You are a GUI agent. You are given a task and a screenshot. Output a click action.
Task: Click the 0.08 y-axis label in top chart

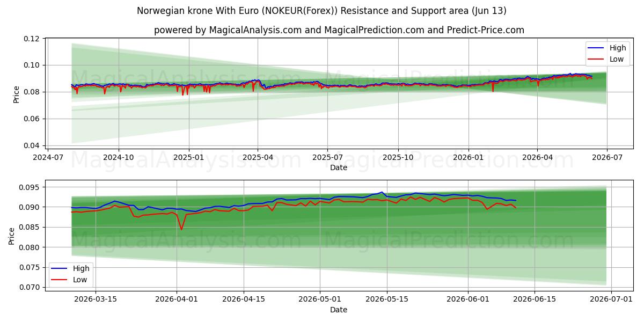32,92
